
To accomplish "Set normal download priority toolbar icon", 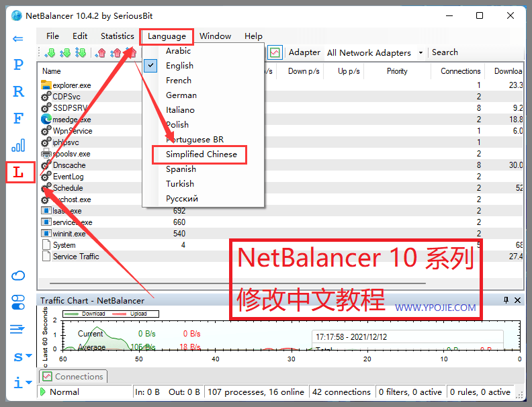I will [65, 52].
